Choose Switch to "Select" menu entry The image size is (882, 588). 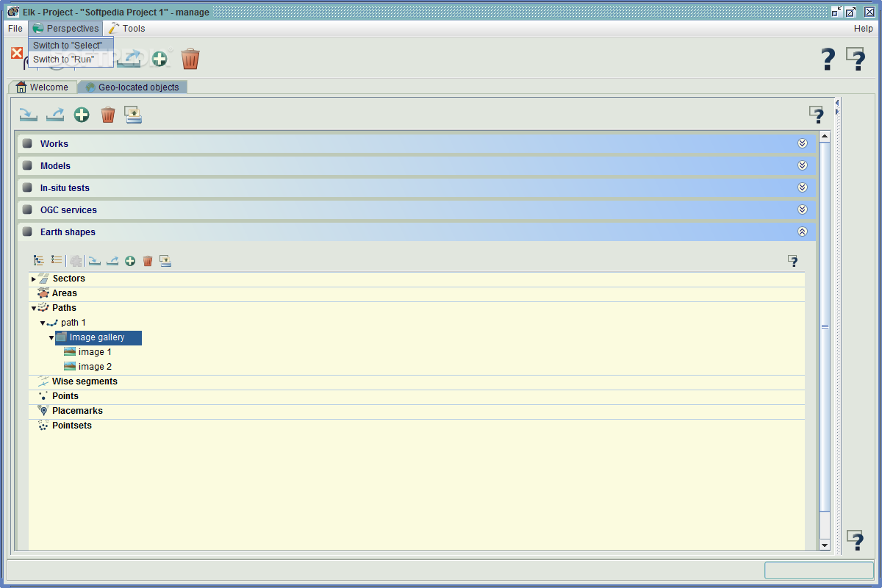coord(71,45)
